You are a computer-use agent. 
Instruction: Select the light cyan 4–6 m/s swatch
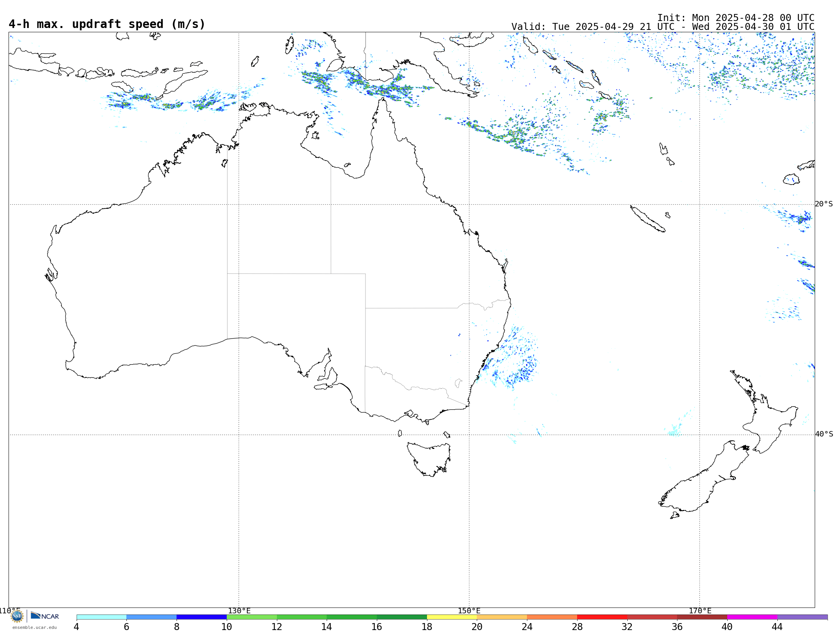pyautogui.click(x=101, y=617)
